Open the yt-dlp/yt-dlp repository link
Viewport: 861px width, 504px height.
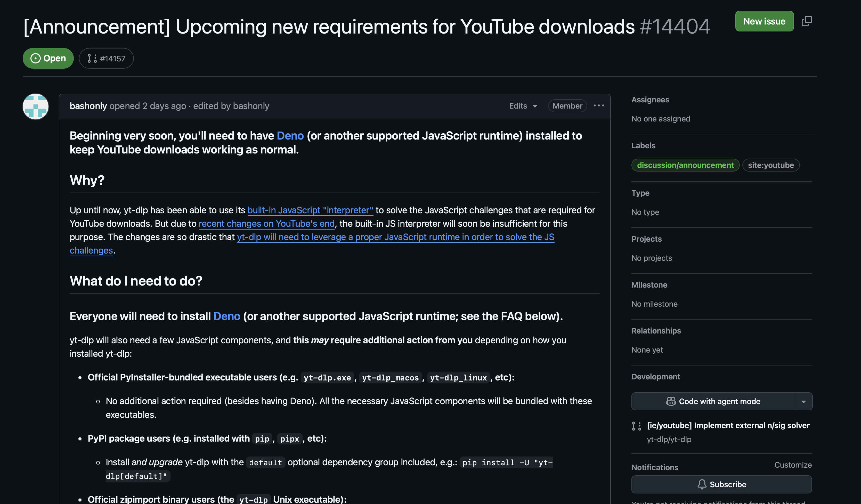pyautogui.click(x=669, y=440)
